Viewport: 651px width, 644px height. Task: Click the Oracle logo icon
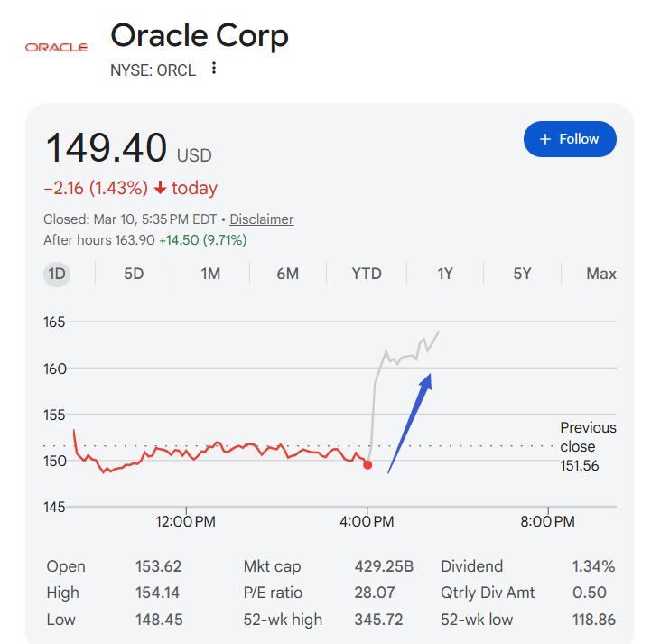(56, 47)
